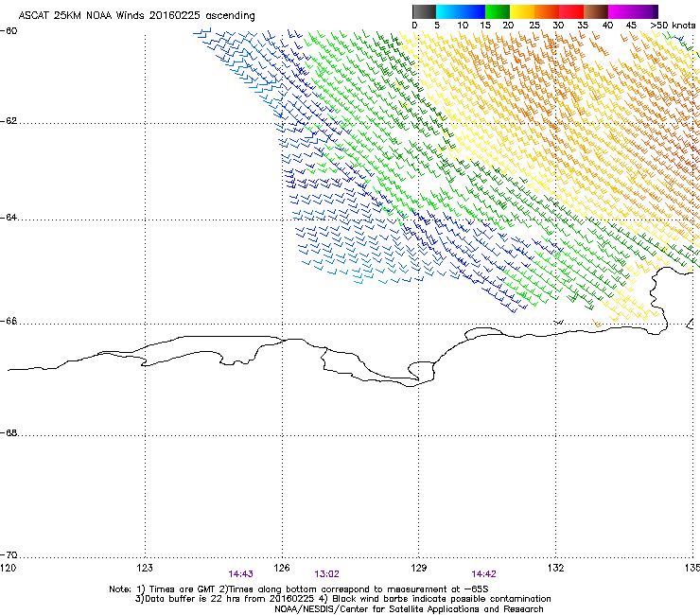Select the gray 0-5 knots legend swatch

point(424,11)
